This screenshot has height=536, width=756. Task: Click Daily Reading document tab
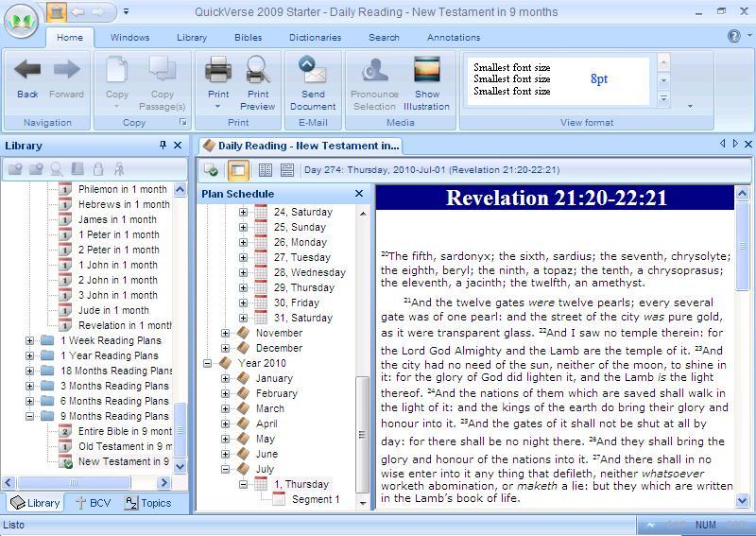(301, 146)
